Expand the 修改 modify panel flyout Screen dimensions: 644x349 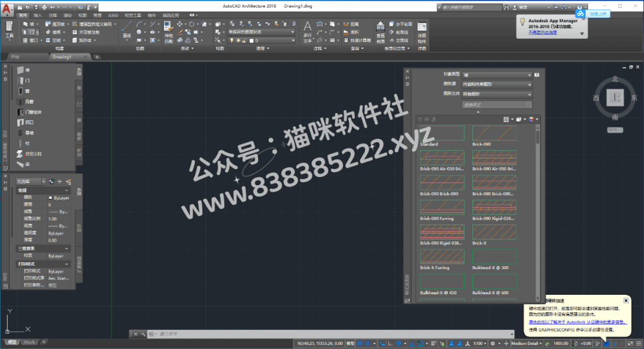point(187,48)
